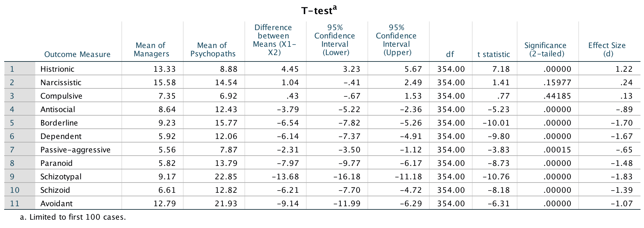Click the Histrionic row label
Viewport: 644px width, 228px height.
click(57, 69)
